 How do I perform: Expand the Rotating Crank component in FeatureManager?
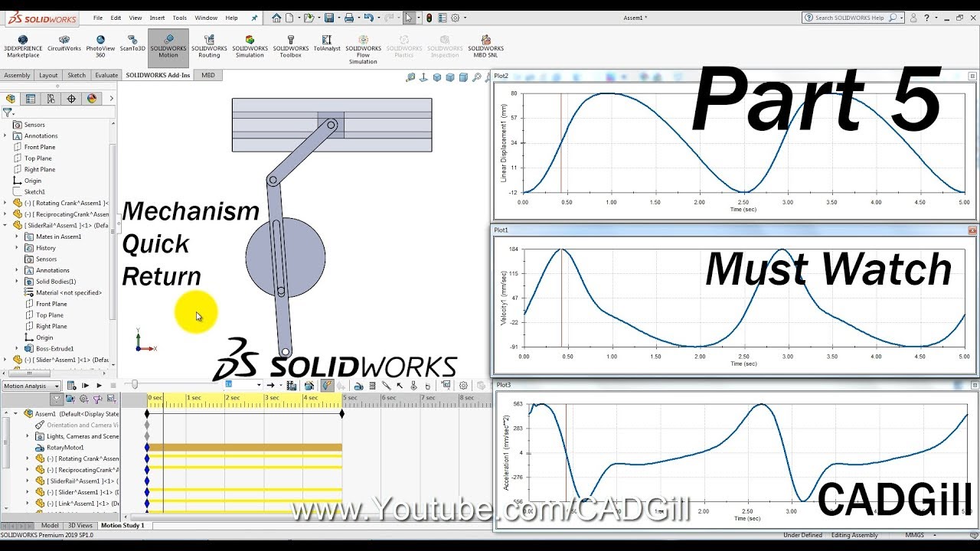[5, 203]
